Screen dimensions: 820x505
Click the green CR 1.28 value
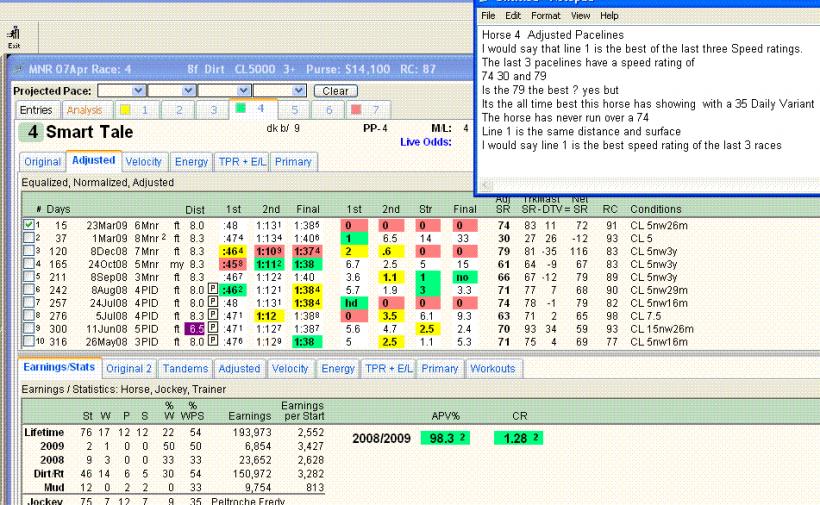[x=518, y=438]
